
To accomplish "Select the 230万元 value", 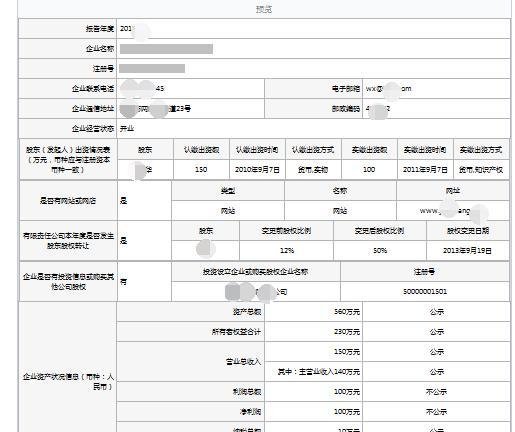I will (347, 332).
